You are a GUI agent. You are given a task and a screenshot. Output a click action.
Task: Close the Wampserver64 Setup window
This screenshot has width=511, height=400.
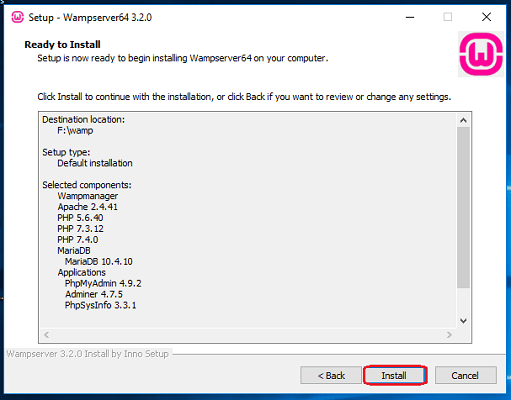coord(486,17)
